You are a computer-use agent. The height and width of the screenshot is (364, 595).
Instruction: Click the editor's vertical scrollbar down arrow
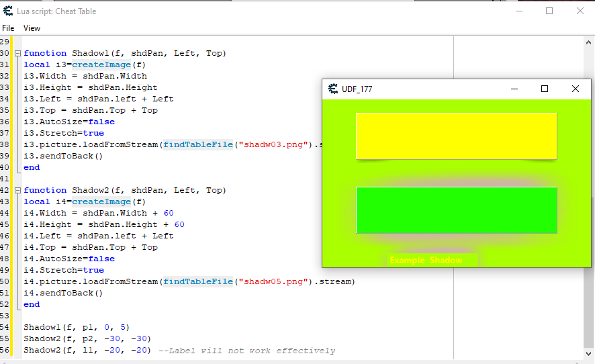pos(589,353)
